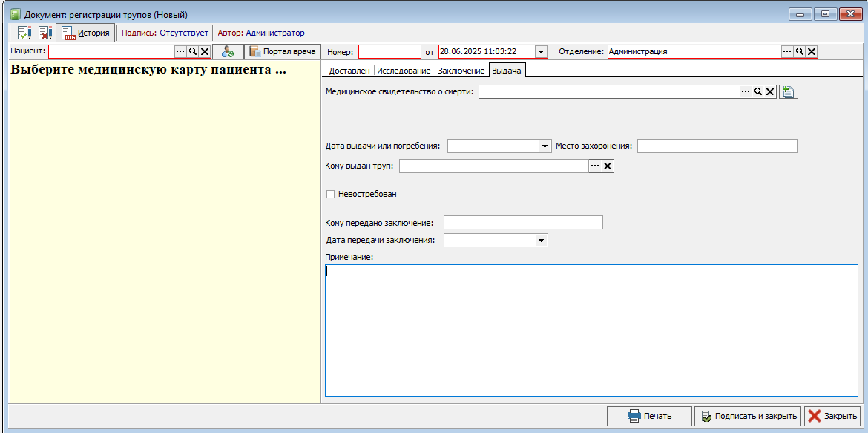Expand Дата передачи заключения dropdown
The image size is (868, 433).
(x=541, y=240)
